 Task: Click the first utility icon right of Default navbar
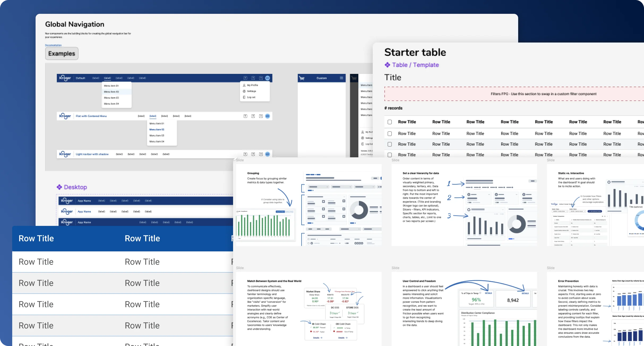point(245,78)
